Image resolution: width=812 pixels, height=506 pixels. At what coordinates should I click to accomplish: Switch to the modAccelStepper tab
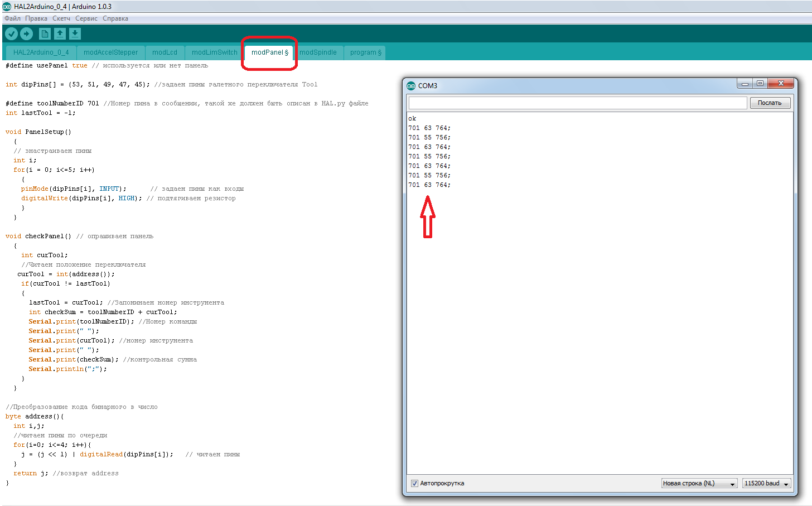(x=111, y=52)
